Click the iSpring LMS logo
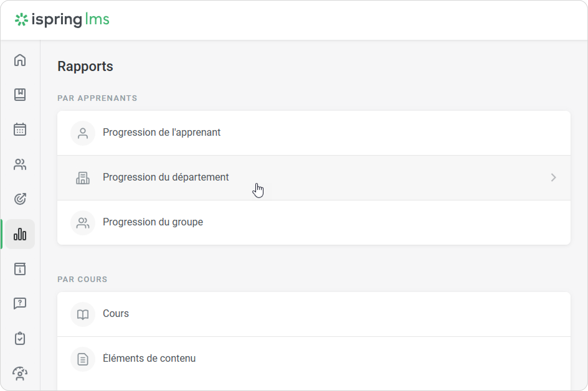Image resolution: width=588 pixels, height=391 pixels. pyautogui.click(x=62, y=20)
